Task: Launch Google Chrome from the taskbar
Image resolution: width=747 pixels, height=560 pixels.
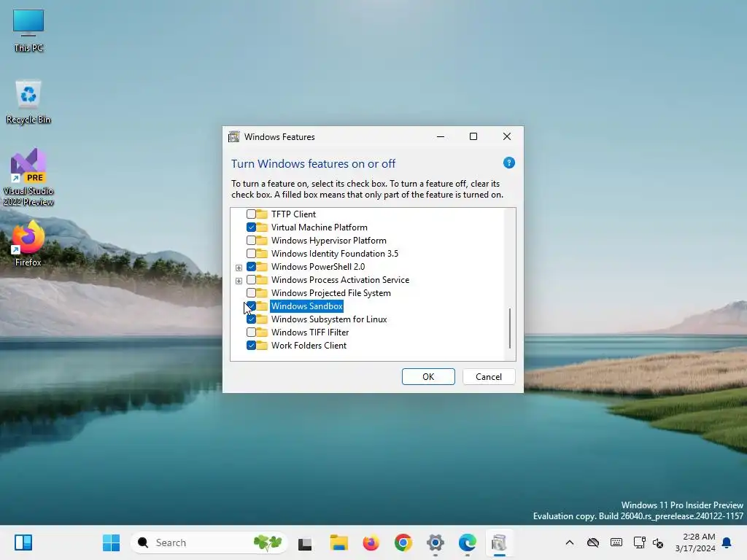Action: (x=403, y=542)
